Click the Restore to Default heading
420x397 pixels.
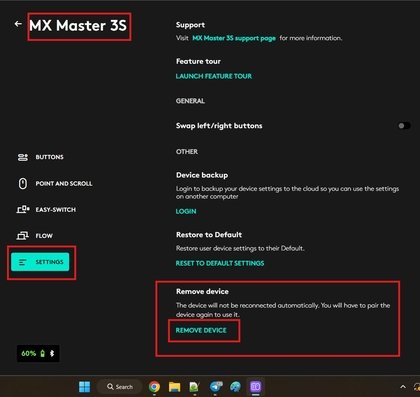pyautogui.click(x=209, y=235)
